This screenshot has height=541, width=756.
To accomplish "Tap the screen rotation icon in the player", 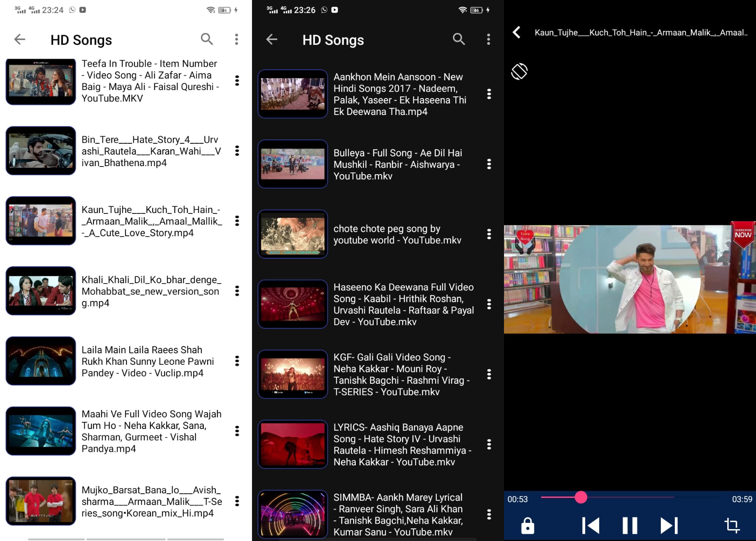I will click(x=519, y=71).
